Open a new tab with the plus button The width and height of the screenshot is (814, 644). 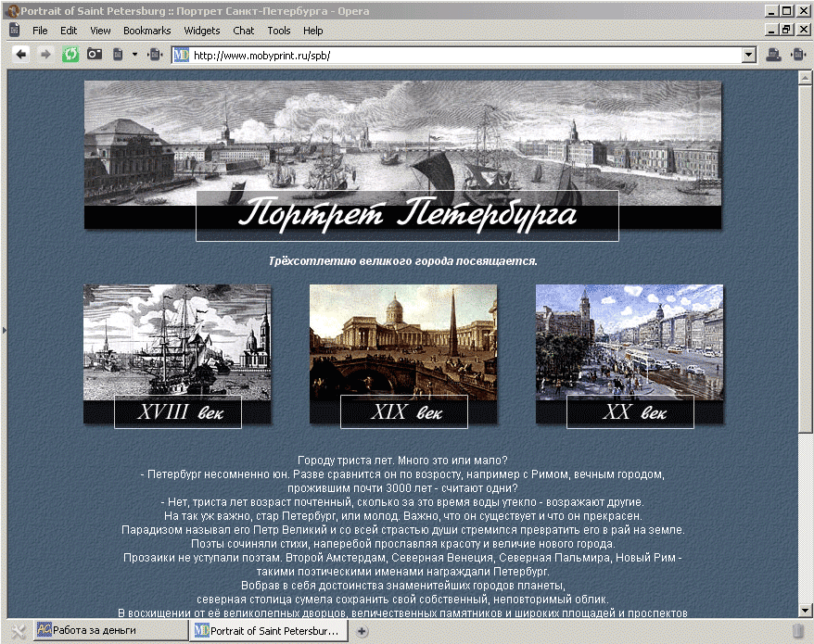point(362,631)
